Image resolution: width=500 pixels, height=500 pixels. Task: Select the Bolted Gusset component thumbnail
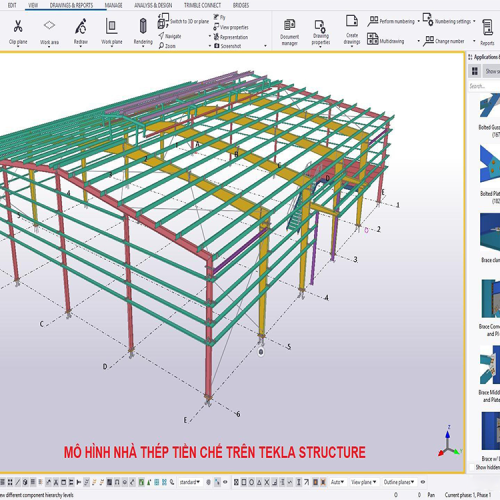click(490, 105)
